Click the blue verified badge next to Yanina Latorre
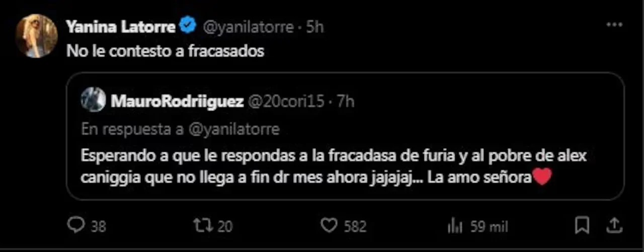This screenshot has height=252, width=644. coord(188,26)
